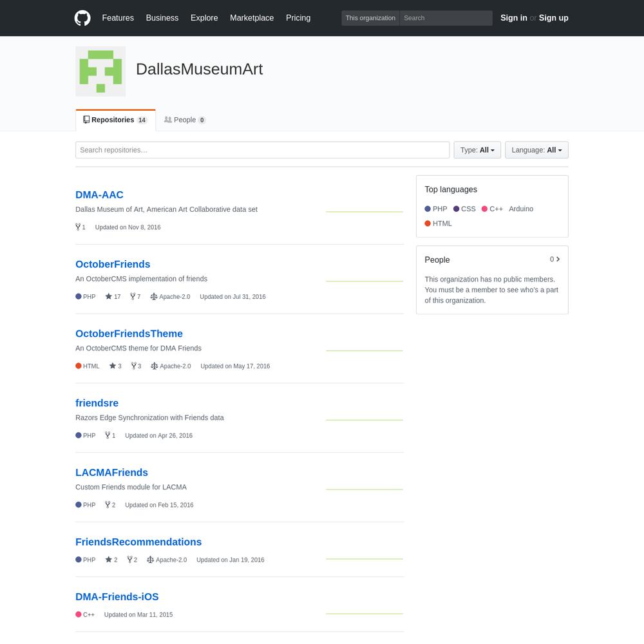This screenshot has height=644, width=644.
Task: Open the DMA-AAC repository
Action: click(99, 194)
